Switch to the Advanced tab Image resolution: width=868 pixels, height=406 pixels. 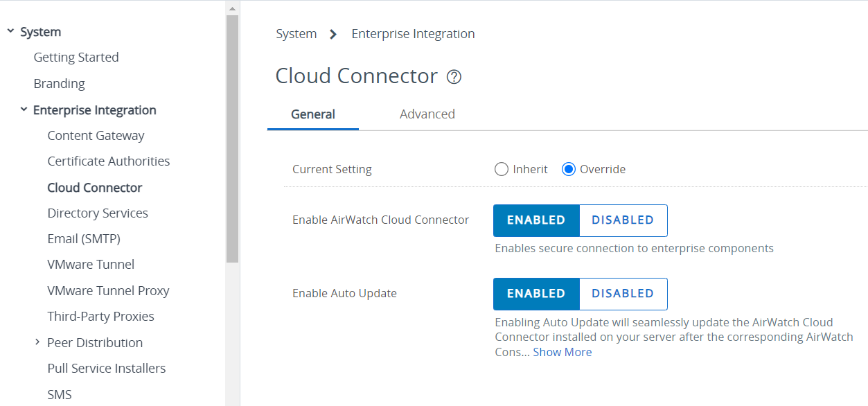[427, 114]
